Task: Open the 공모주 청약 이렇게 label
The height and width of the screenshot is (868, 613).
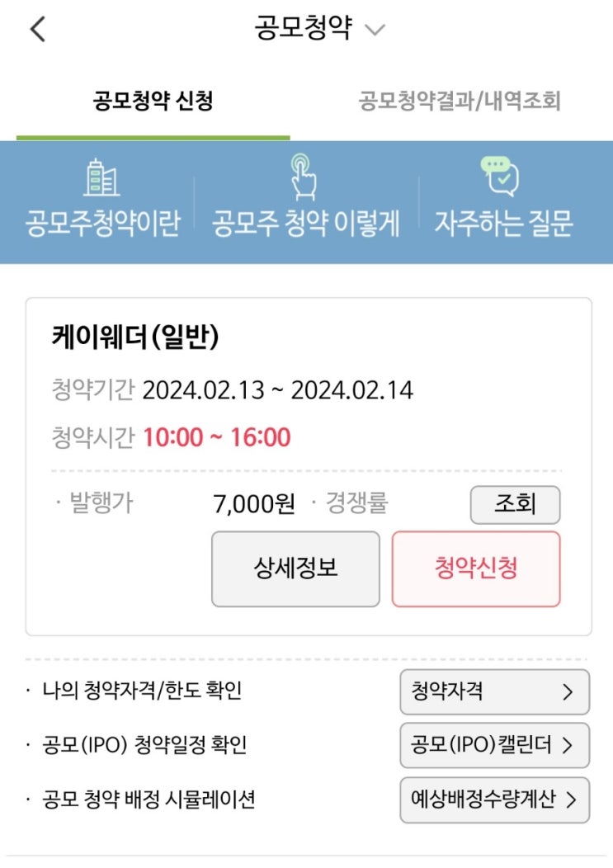Action: 305,223
